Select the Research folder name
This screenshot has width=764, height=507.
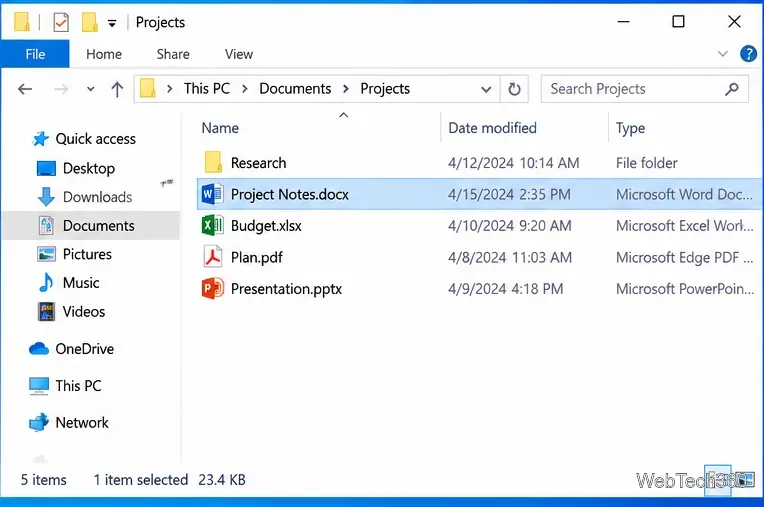(x=258, y=163)
